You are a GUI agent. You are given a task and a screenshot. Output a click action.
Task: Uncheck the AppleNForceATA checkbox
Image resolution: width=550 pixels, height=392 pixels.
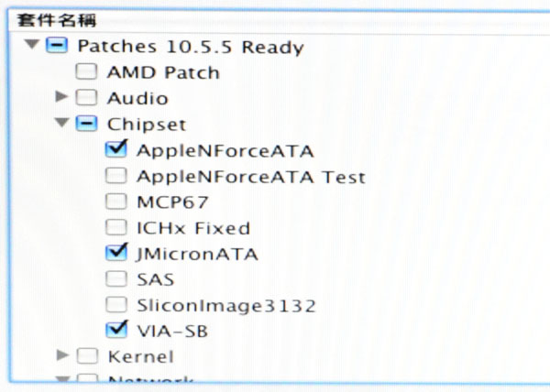point(116,150)
